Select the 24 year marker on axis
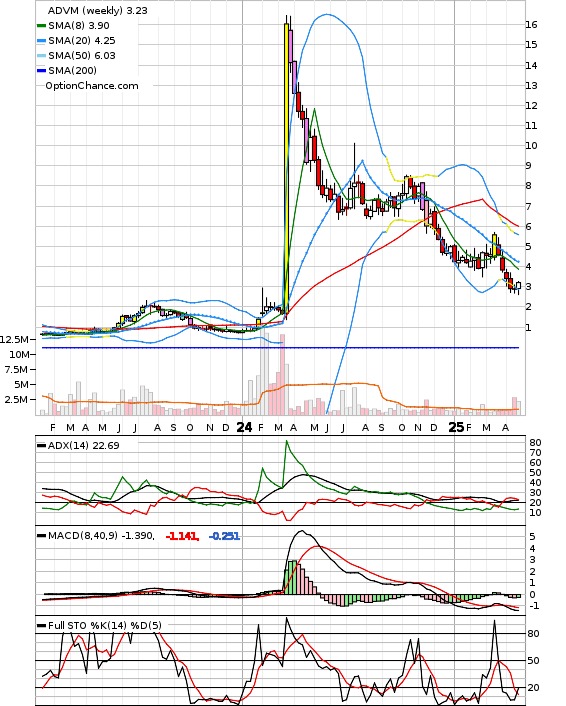 click(x=244, y=427)
